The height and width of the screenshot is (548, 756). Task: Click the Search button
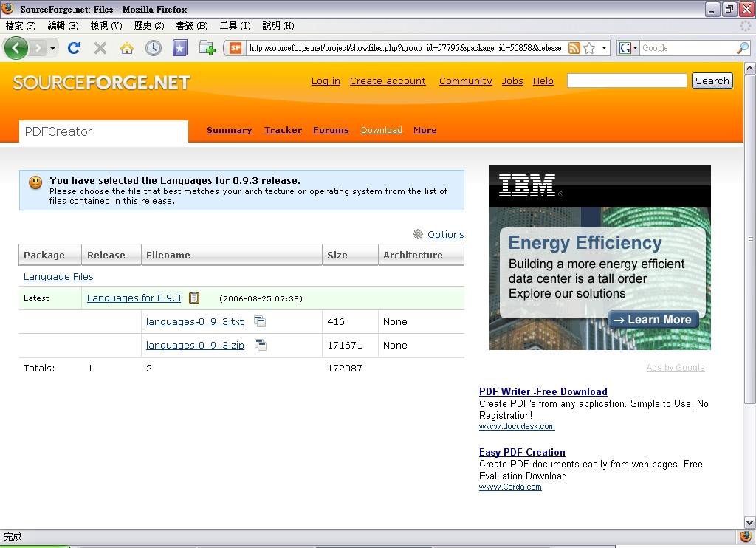712,81
